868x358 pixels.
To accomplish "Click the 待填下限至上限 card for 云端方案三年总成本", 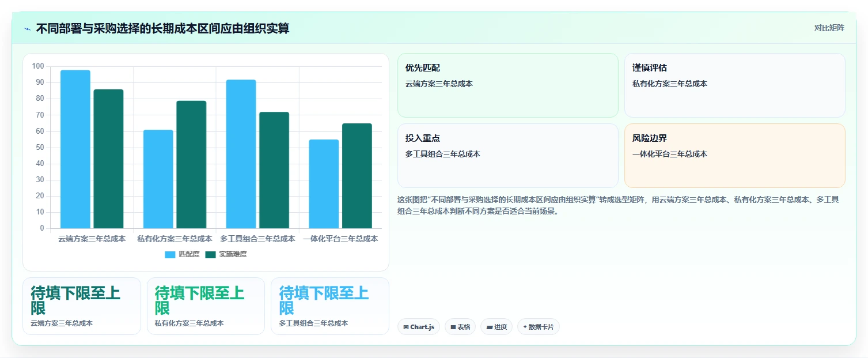I will 82,306.
